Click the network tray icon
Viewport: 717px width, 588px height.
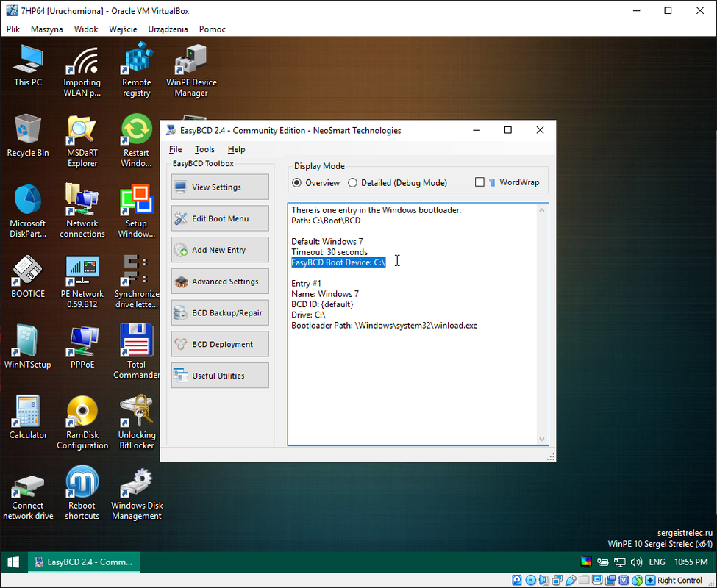coord(620,562)
